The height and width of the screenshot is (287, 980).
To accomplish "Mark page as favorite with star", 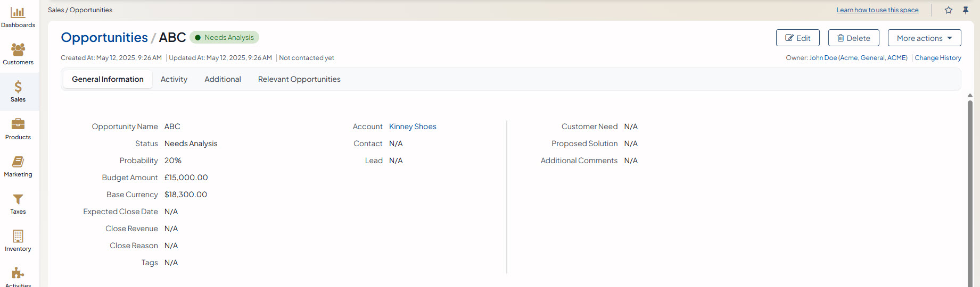I will tap(949, 10).
